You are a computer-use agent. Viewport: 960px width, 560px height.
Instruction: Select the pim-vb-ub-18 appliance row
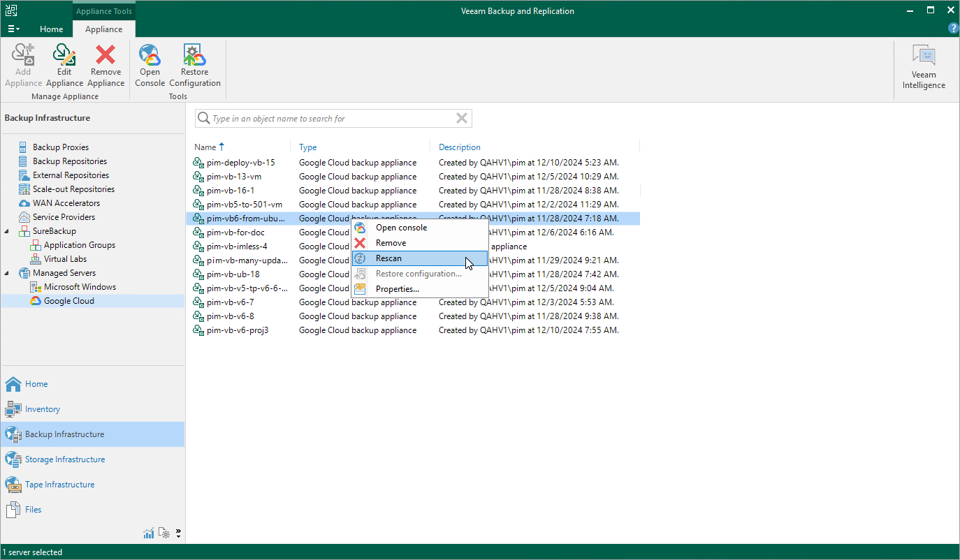416,274
